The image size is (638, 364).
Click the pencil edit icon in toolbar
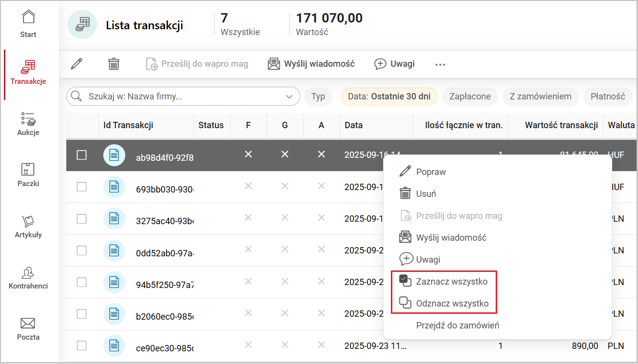click(77, 64)
